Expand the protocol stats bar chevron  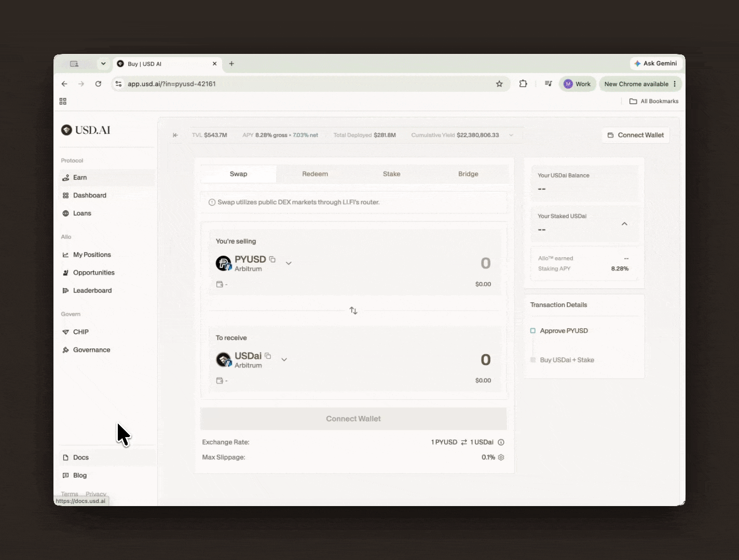tap(511, 135)
